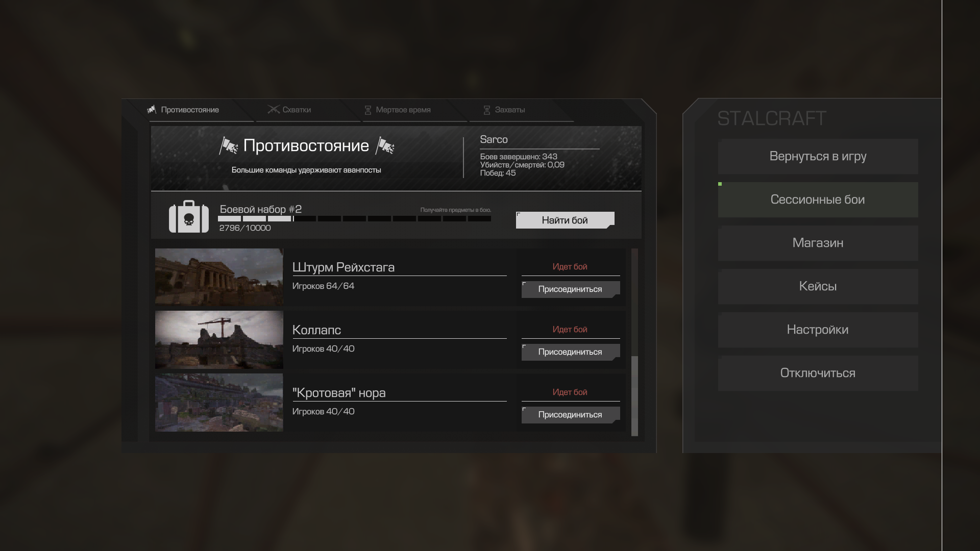This screenshot has width=980, height=551.
Task: Open Настройки from the menu
Action: (818, 330)
